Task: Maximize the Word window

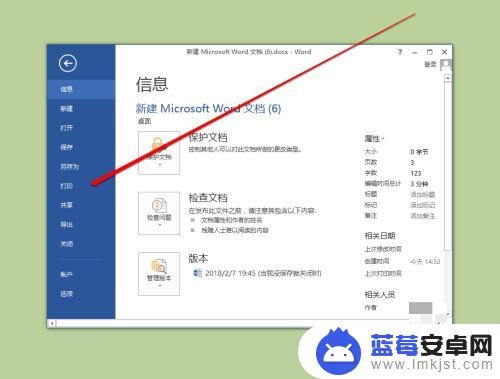Action: 430,52
